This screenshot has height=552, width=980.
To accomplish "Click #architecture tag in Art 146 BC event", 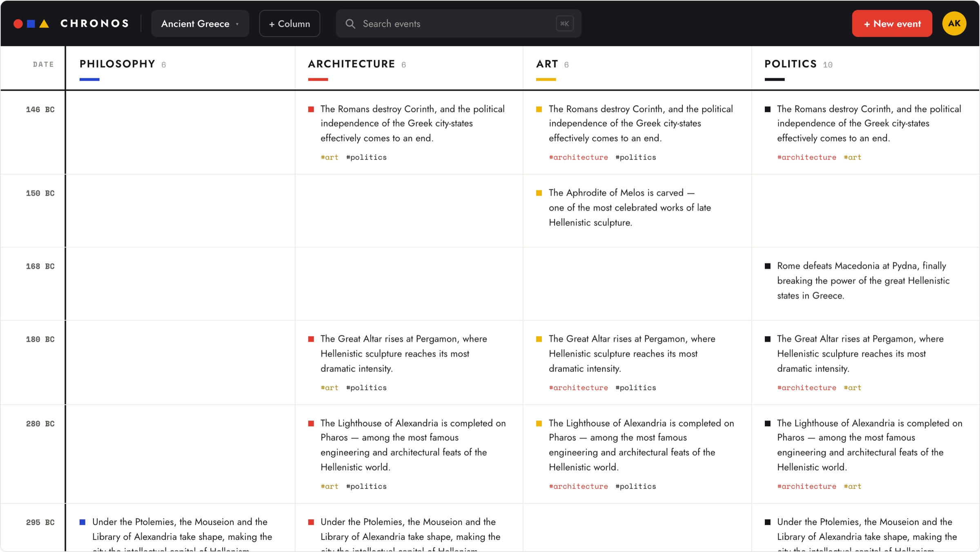I will coord(578,157).
